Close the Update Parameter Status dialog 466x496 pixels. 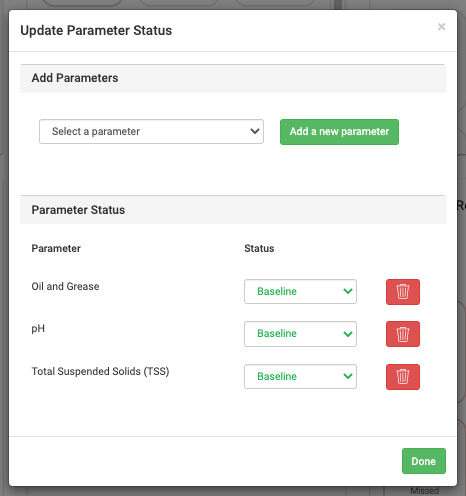click(441, 27)
